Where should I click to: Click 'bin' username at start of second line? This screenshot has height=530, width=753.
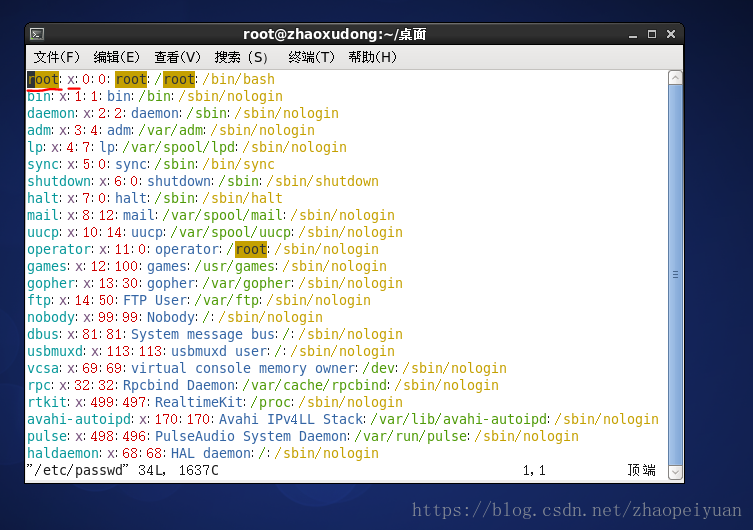(39, 96)
